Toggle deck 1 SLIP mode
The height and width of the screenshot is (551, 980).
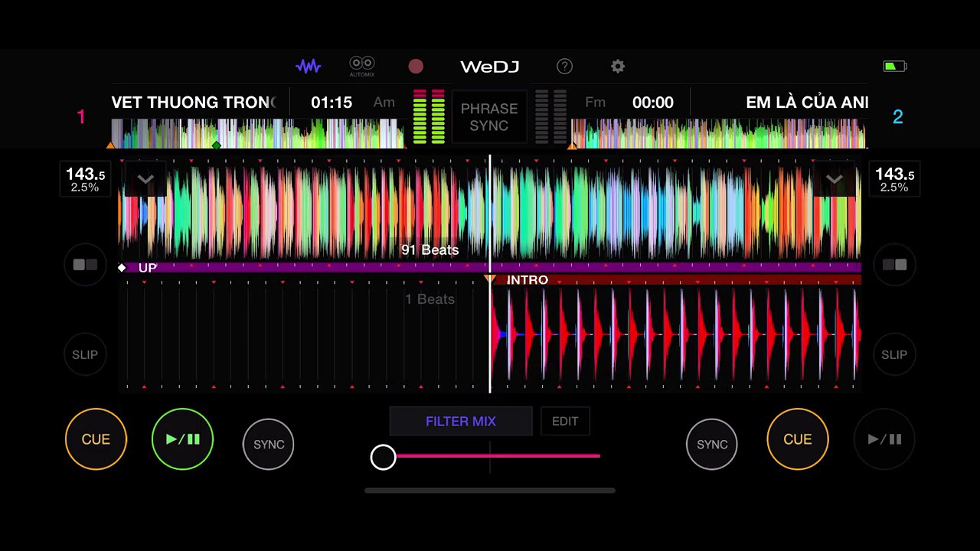85,354
